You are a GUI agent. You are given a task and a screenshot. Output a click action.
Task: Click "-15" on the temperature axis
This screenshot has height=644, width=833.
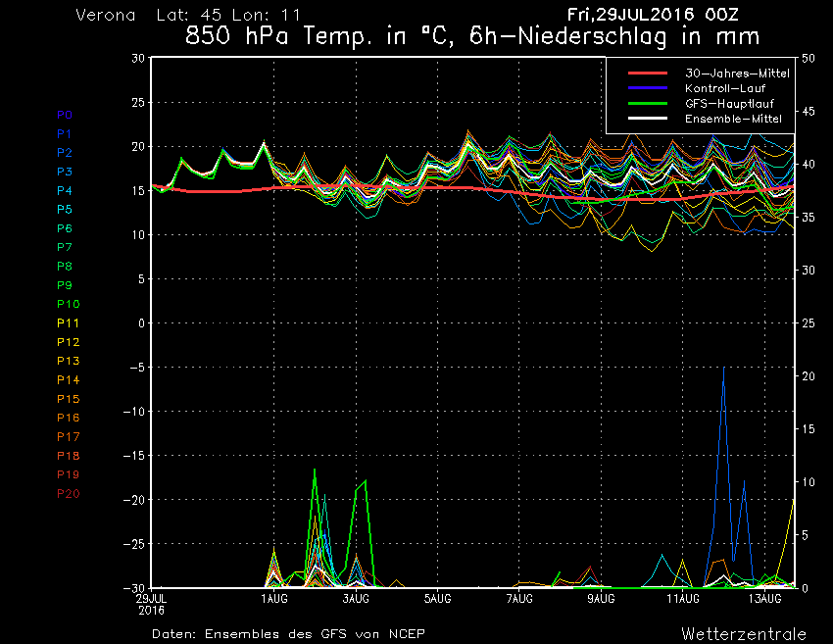tap(134, 456)
